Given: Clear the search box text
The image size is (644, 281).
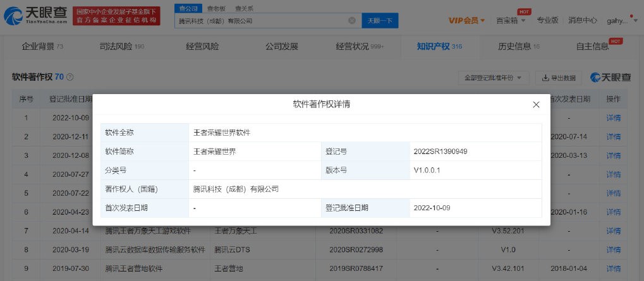Looking at the screenshot, I should coord(352,21).
